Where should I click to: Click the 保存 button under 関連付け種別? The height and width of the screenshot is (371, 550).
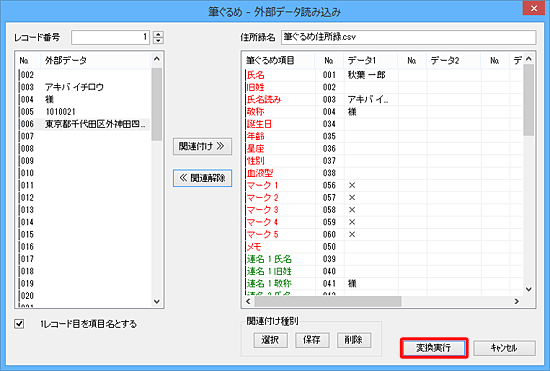tap(312, 340)
